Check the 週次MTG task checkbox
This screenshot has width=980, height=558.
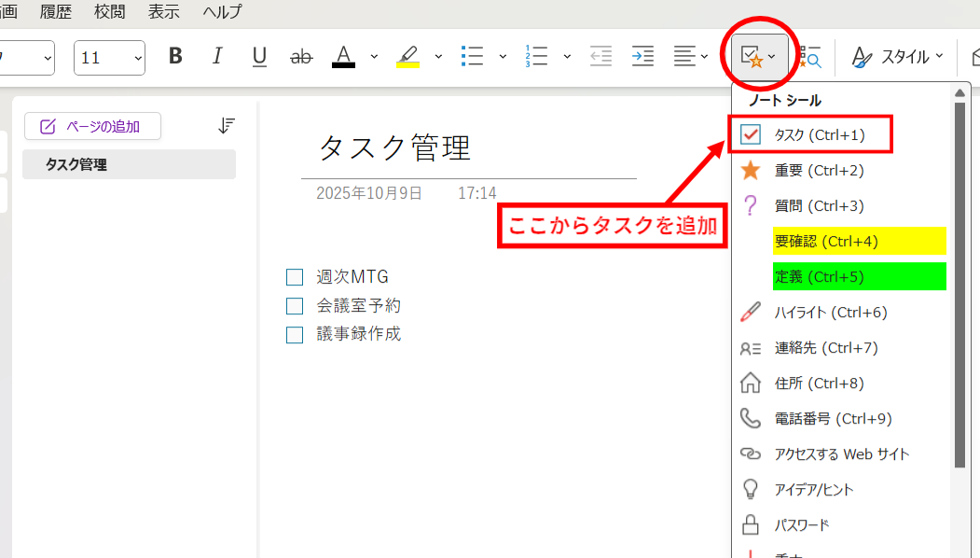[295, 276]
